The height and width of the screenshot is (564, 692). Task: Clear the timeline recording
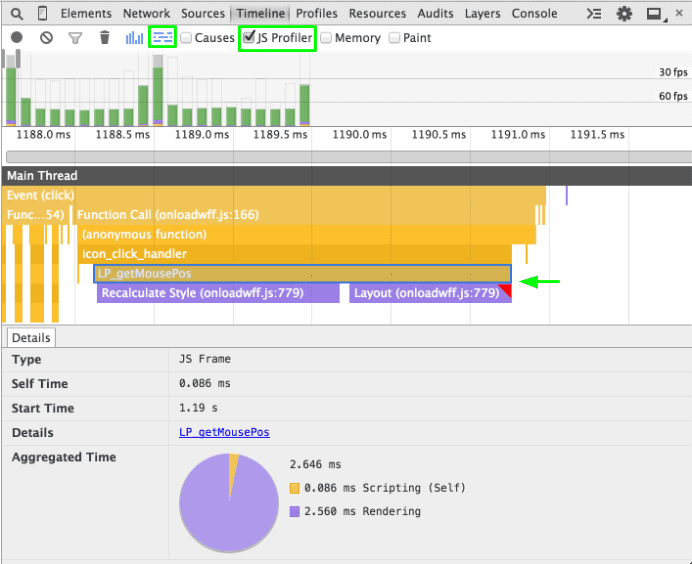[46, 38]
